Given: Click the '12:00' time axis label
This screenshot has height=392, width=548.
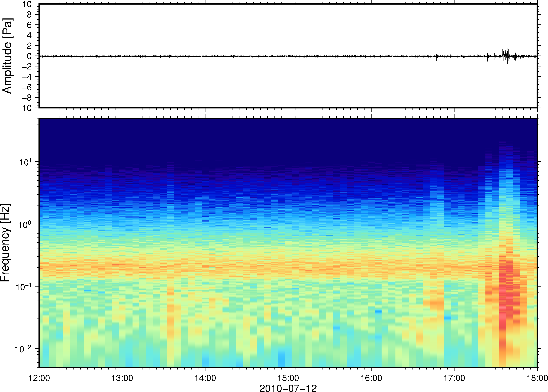Looking at the screenshot, I should (39, 378).
